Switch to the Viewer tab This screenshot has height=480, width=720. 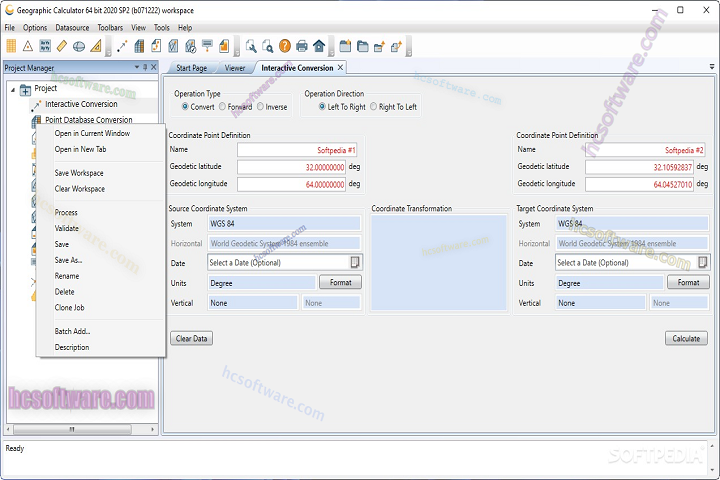235,68
